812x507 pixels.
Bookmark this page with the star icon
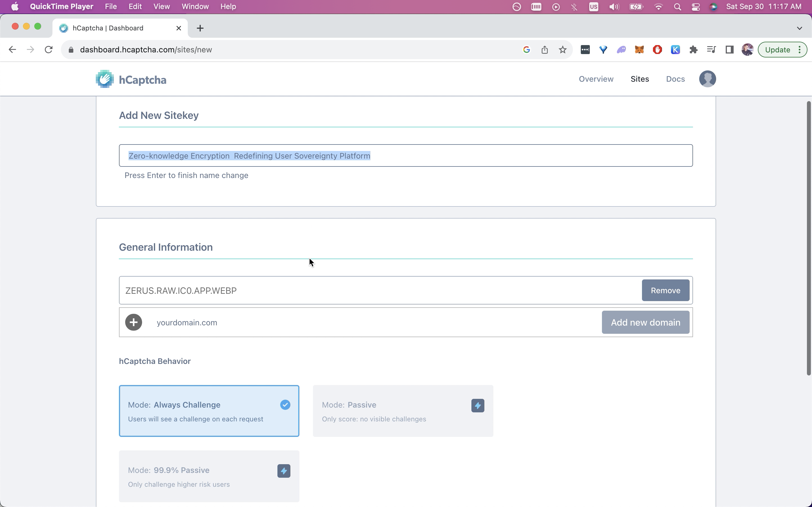(x=563, y=50)
